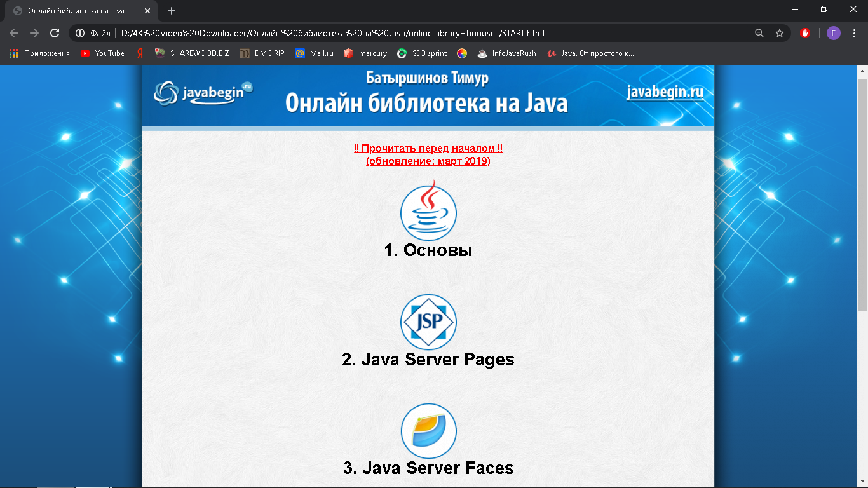
Task: Reload the page with refresh icon
Action: point(55,33)
